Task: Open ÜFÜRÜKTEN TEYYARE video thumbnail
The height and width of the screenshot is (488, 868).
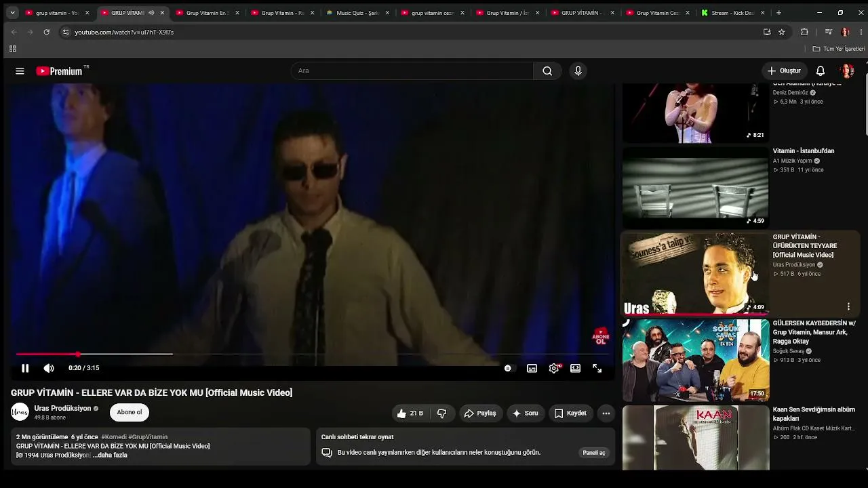Action: [695, 274]
